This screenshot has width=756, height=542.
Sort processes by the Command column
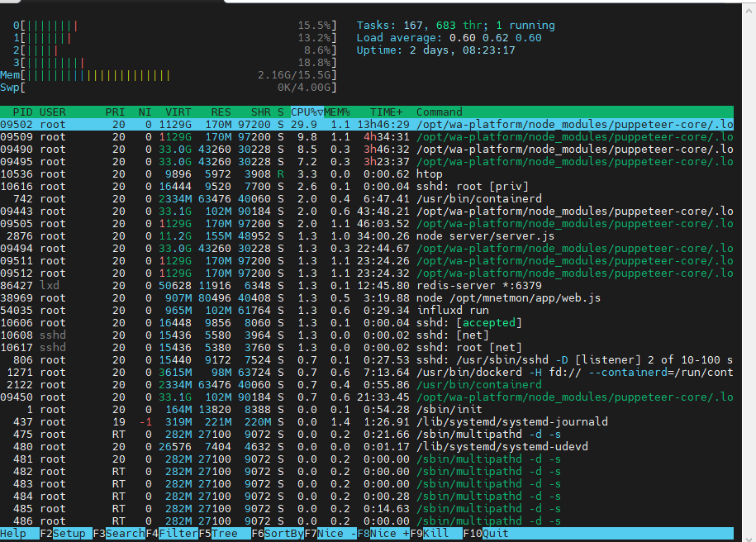click(x=439, y=112)
